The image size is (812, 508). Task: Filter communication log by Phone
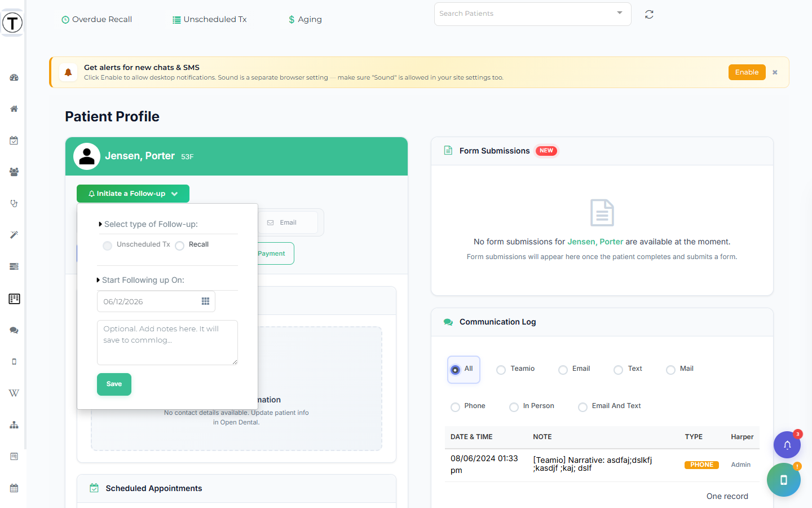[455, 407]
